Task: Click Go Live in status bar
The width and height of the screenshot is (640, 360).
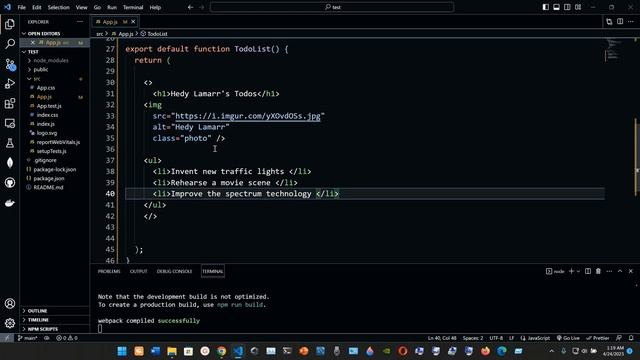Action: 568,338
